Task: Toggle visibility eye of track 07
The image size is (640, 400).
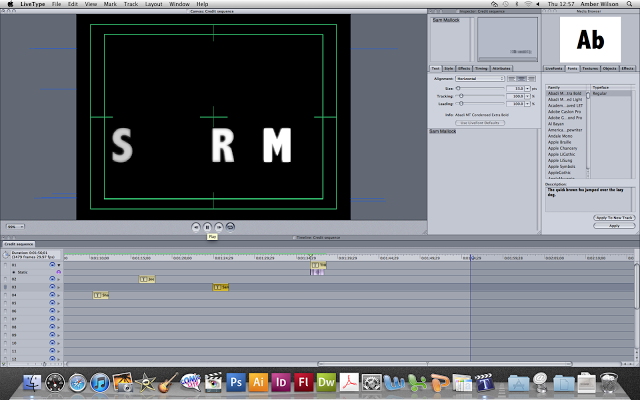Action: coord(52,319)
